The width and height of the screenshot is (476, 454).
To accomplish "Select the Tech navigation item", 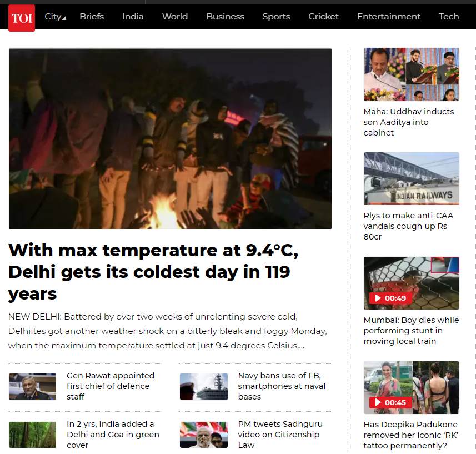I will (x=449, y=17).
